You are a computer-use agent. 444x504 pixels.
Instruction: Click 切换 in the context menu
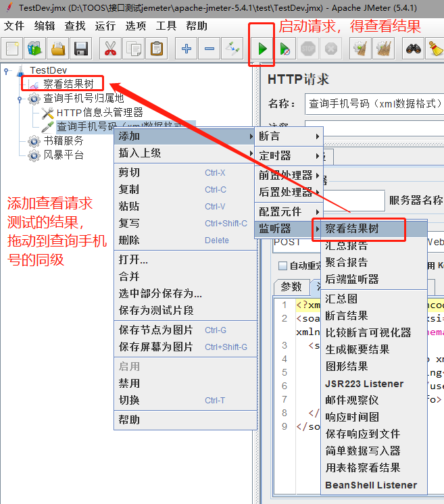pos(185,400)
